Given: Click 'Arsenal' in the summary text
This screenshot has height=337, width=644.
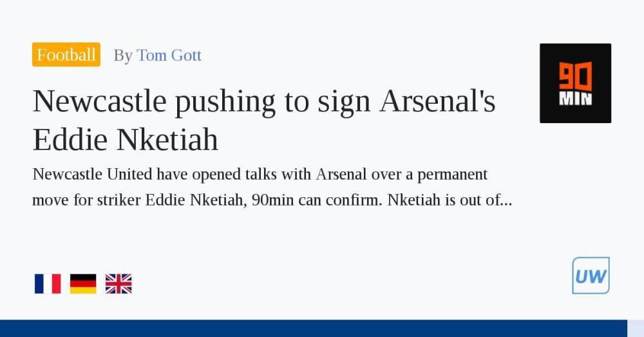Looking at the screenshot, I should (x=341, y=174).
